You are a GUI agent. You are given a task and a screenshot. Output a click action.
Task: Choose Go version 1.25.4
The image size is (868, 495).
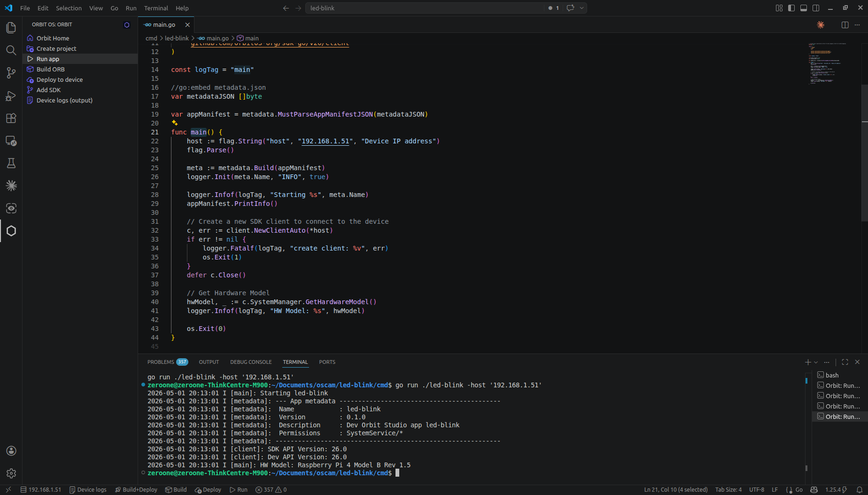pos(836,490)
